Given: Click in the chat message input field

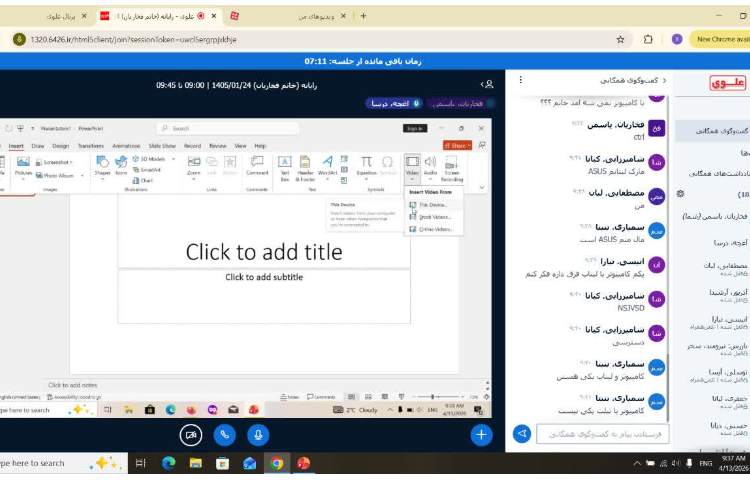Looking at the screenshot, I should pos(603,434).
